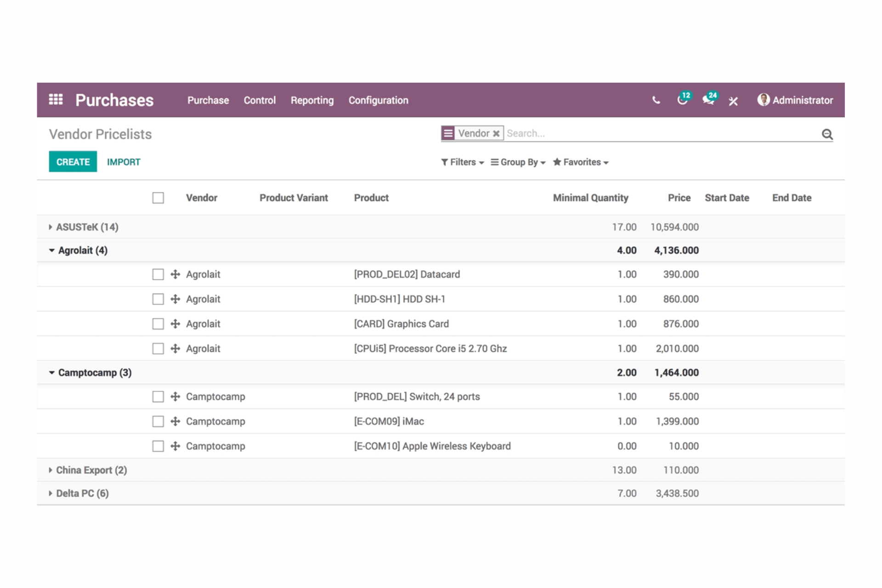
Task: Open the Purchase menu
Action: pos(208,100)
